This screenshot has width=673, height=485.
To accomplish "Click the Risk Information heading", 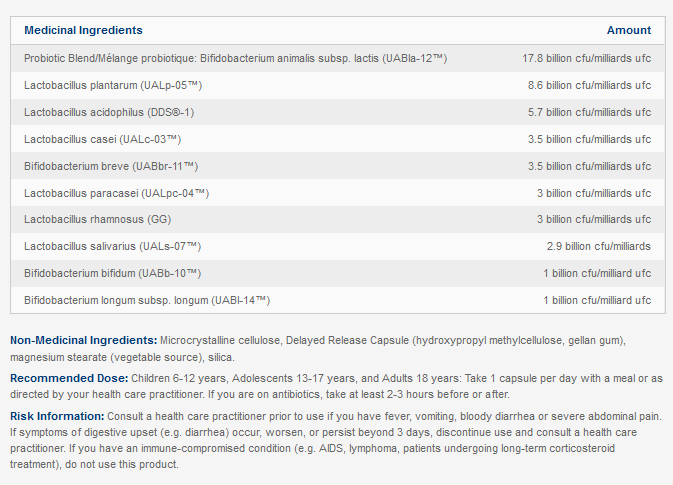I will tap(59, 415).
